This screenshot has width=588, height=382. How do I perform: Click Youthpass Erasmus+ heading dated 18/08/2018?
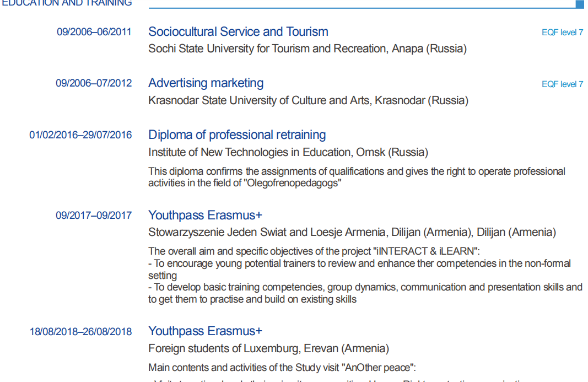[x=205, y=331]
